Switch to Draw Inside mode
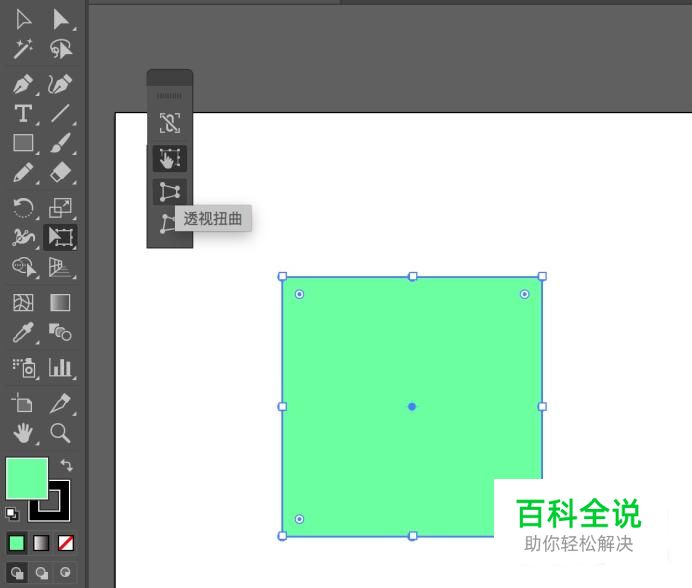Image resolution: width=692 pixels, height=588 pixels. point(65,573)
